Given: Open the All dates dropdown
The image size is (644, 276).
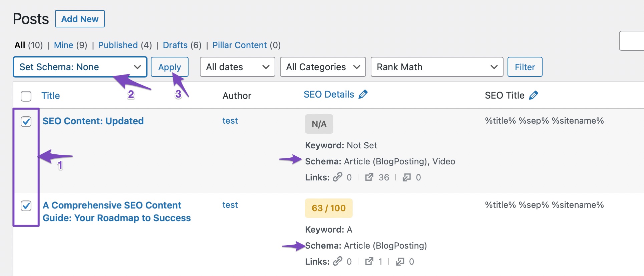Looking at the screenshot, I should (x=238, y=67).
